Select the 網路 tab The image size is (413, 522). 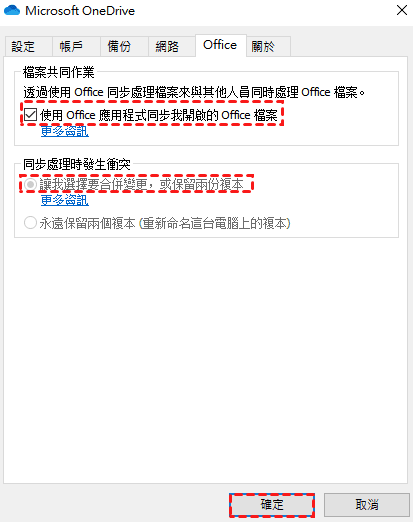pos(167,46)
